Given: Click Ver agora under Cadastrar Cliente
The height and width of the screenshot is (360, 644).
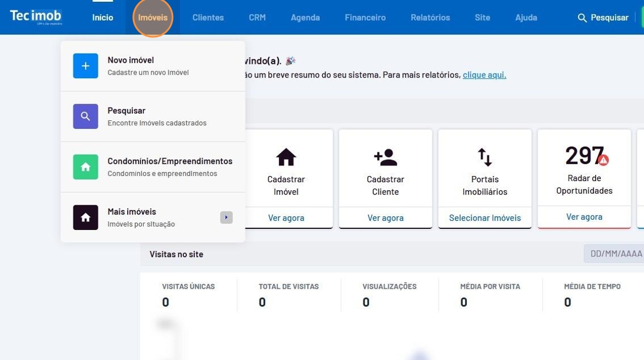Looking at the screenshot, I should (x=385, y=218).
